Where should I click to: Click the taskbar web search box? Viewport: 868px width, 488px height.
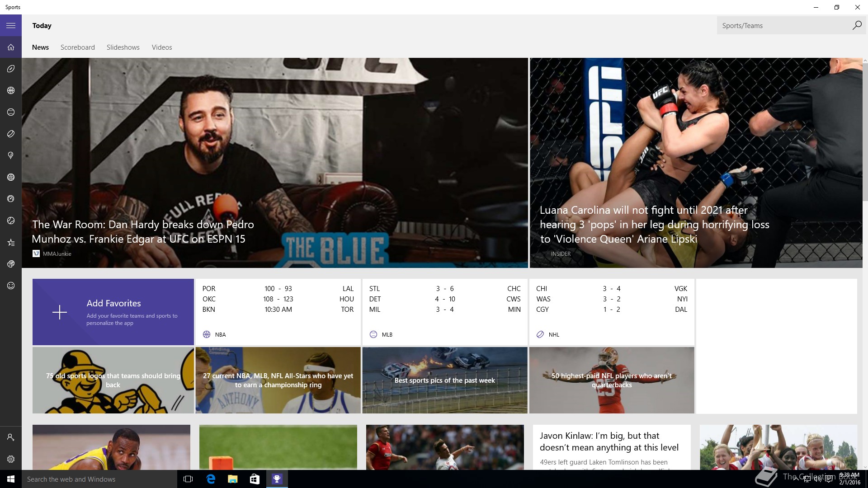click(x=99, y=479)
